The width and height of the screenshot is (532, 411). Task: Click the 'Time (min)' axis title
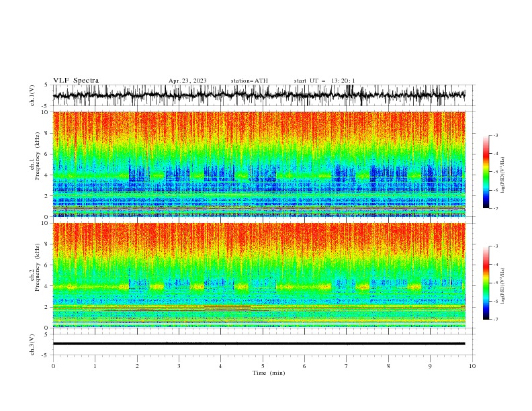(x=269, y=373)
